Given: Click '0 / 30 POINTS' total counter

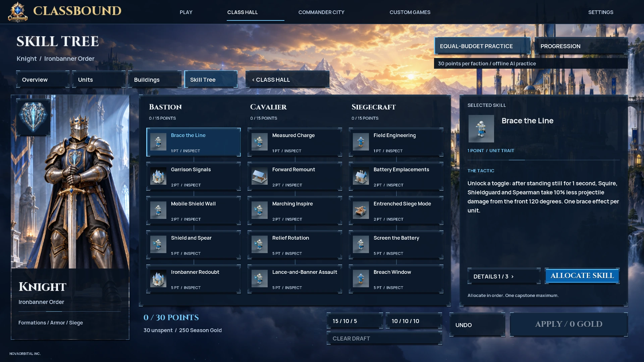Looking at the screenshot, I should [x=171, y=317].
